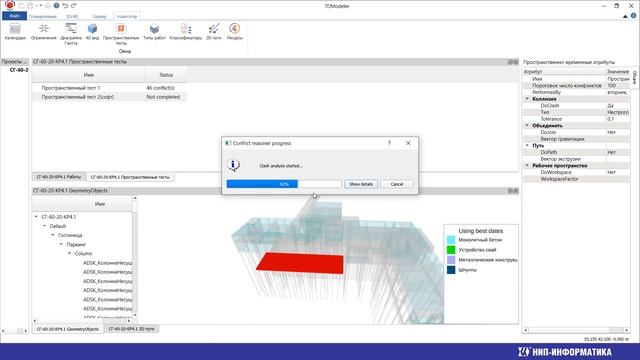
Task: Collapse the Column tree node
Action: pyautogui.click(x=69, y=253)
